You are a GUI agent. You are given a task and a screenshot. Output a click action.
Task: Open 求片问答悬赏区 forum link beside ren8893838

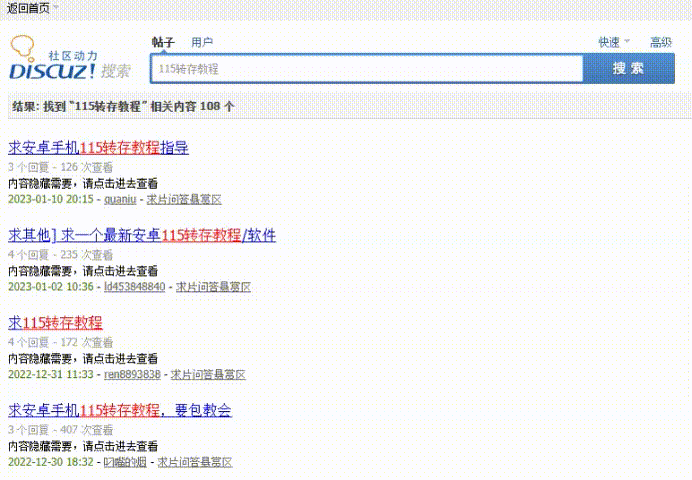pos(208,375)
